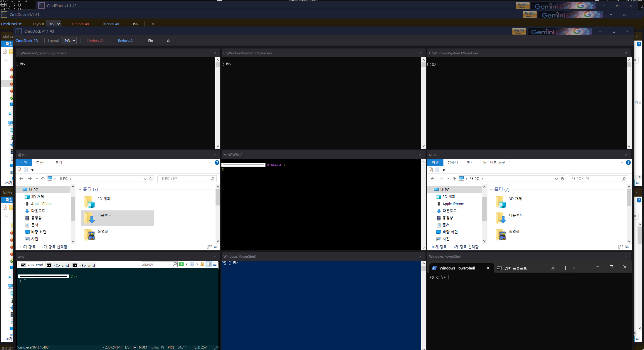Select 3D 개체 folder icon in left explorer content
The width and height of the screenshot is (644, 350).
click(x=89, y=202)
